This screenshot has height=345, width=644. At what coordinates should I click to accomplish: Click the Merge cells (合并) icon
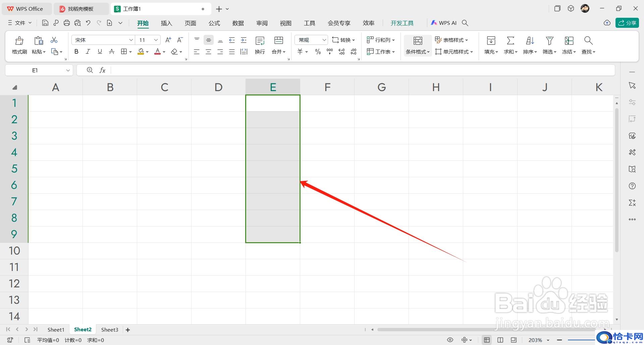279,41
